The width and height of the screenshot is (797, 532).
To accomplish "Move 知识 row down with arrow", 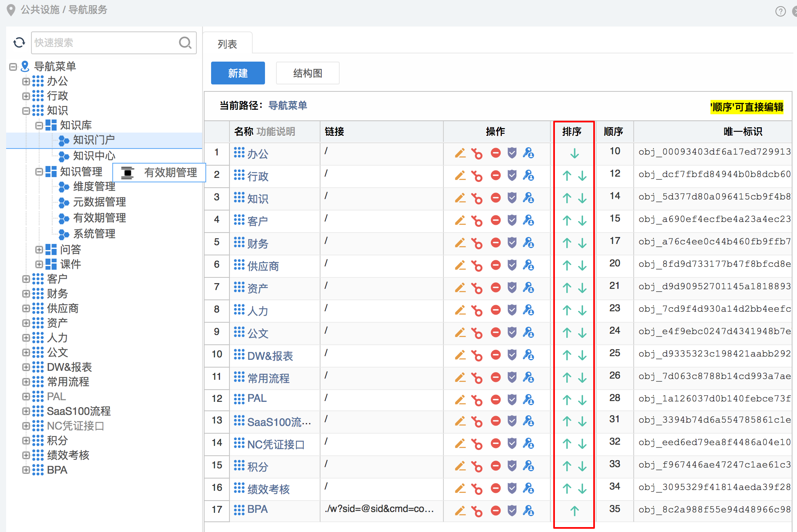I will (582, 199).
